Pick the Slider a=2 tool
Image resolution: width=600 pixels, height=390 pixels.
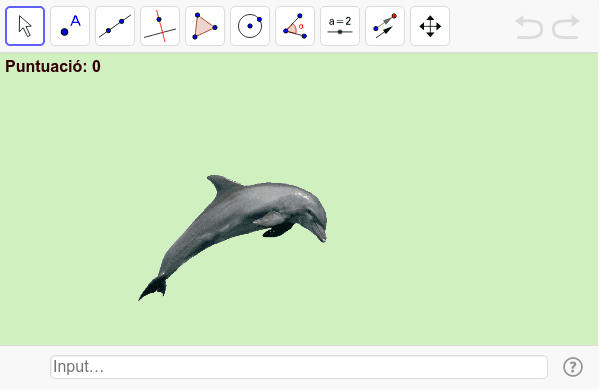coord(340,26)
